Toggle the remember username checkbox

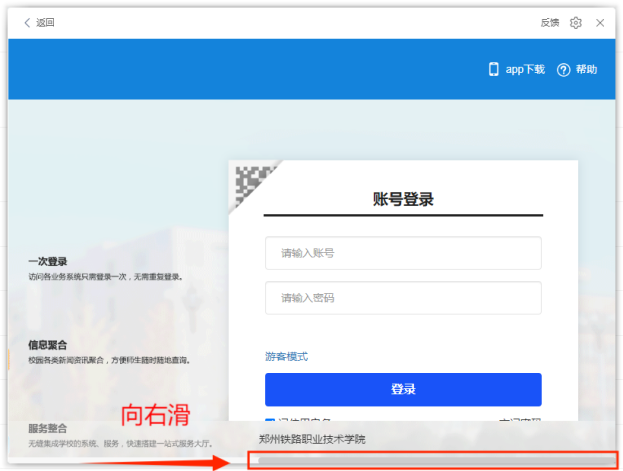click(270, 423)
